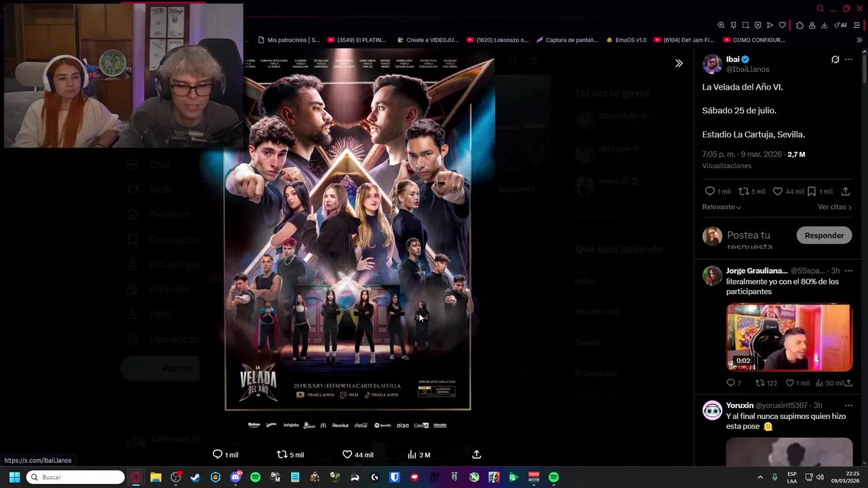Open 'Create a VIDEOJU...' bookmark
The width and height of the screenshot is (868, 488).
click(x=428, y=40)
